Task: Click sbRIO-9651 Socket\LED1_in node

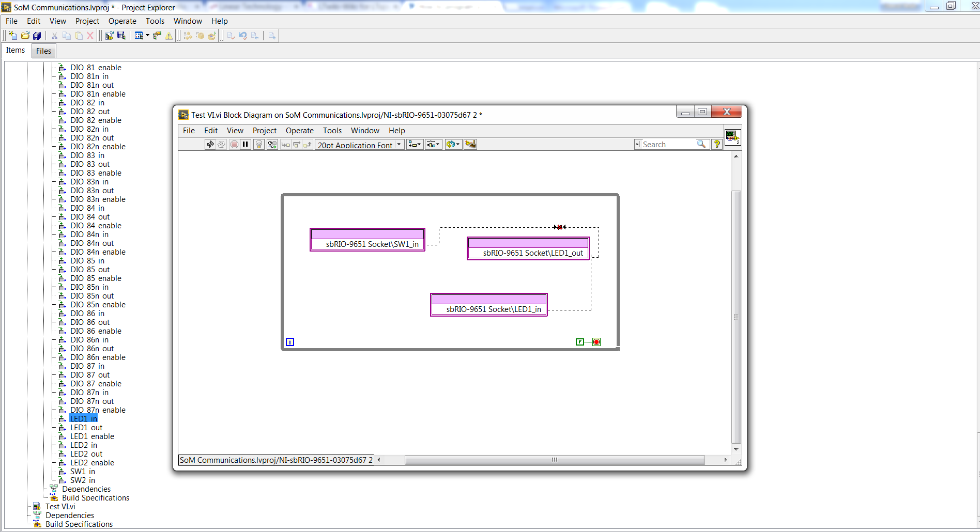Action: pos(489,305)
